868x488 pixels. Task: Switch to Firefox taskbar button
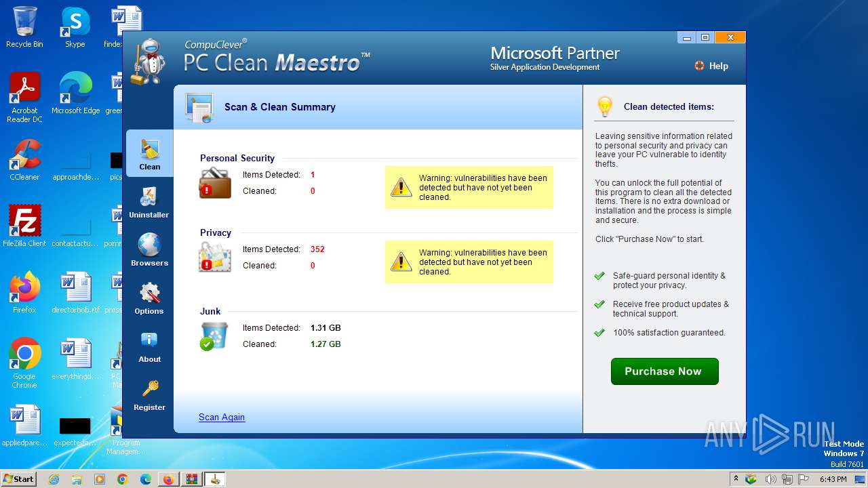(x=168, y=479)
